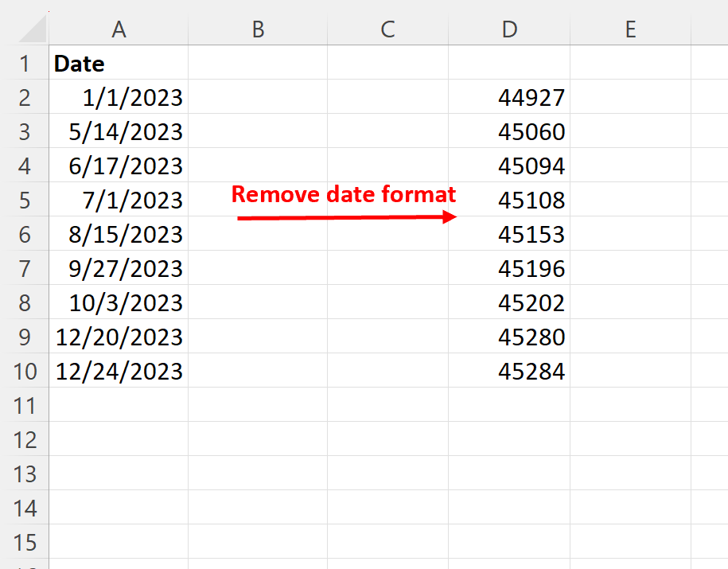The image size is (728, 569).
Task: Click row 10 header
Action: pos(25,371)
